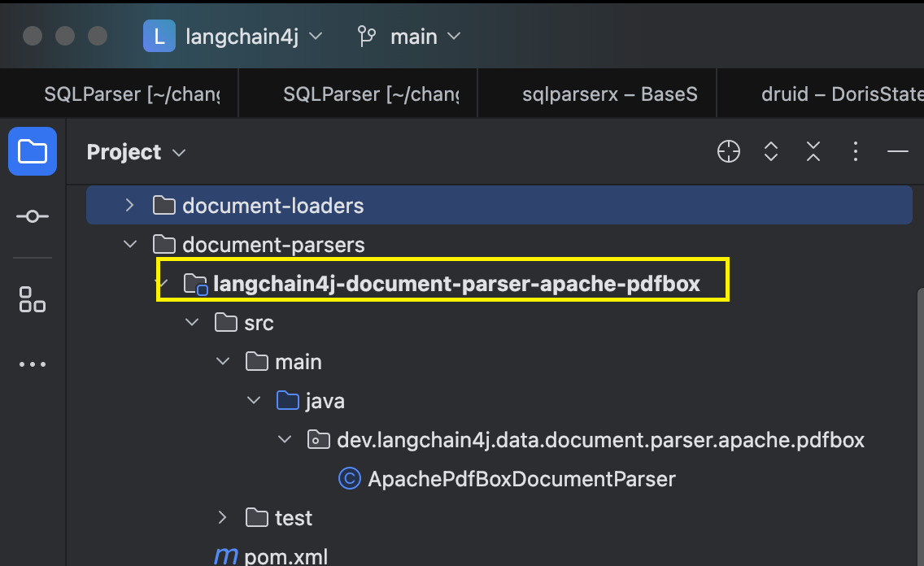Expand the test folder
This screenshot has width=924, height=566.
point(222,517)
